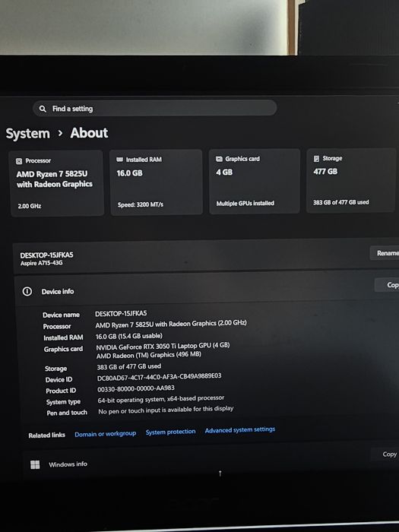Open Advanced system settings link
The height and width of the screenshot is (532, 399).
coord(240,430)
